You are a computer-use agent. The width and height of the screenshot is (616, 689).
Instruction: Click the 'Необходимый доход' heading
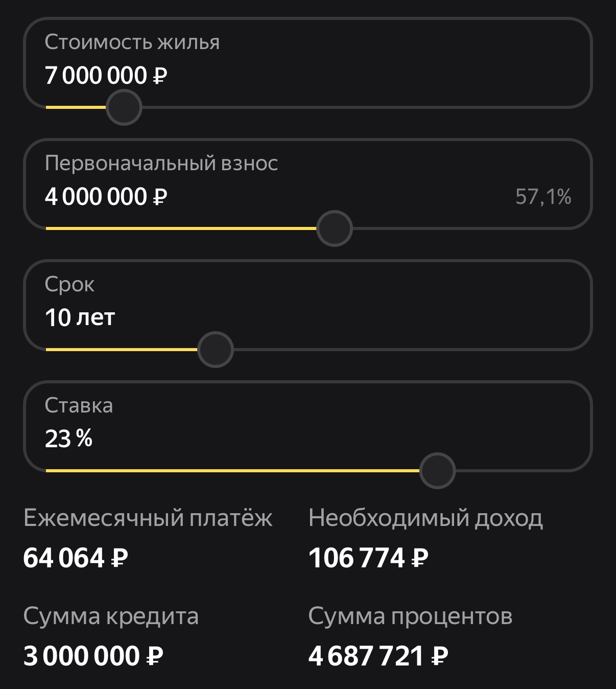point(425,518)
